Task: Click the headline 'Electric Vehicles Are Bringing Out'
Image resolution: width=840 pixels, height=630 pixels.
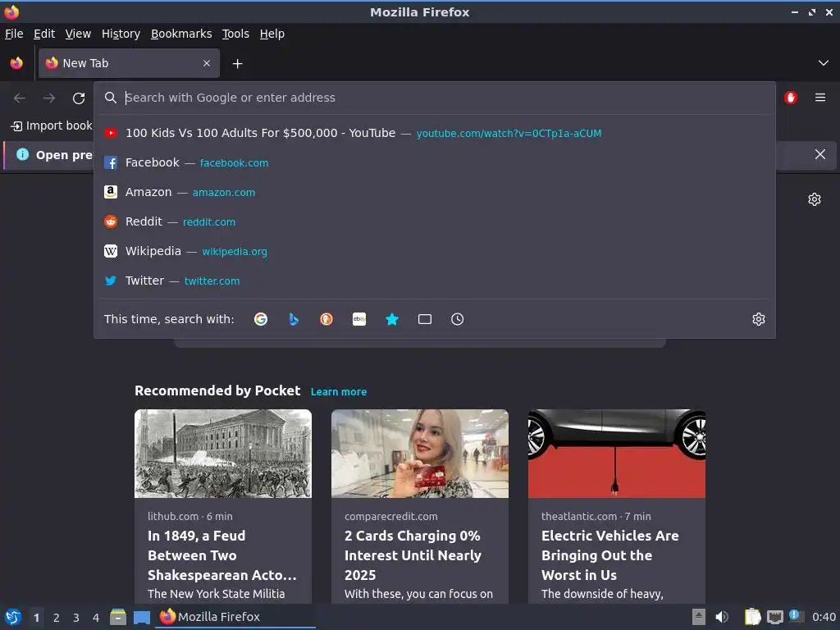Action: [610, 555]
